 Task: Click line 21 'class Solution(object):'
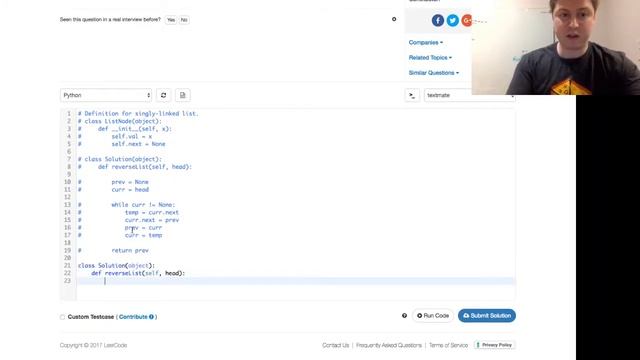coord(116,266)
